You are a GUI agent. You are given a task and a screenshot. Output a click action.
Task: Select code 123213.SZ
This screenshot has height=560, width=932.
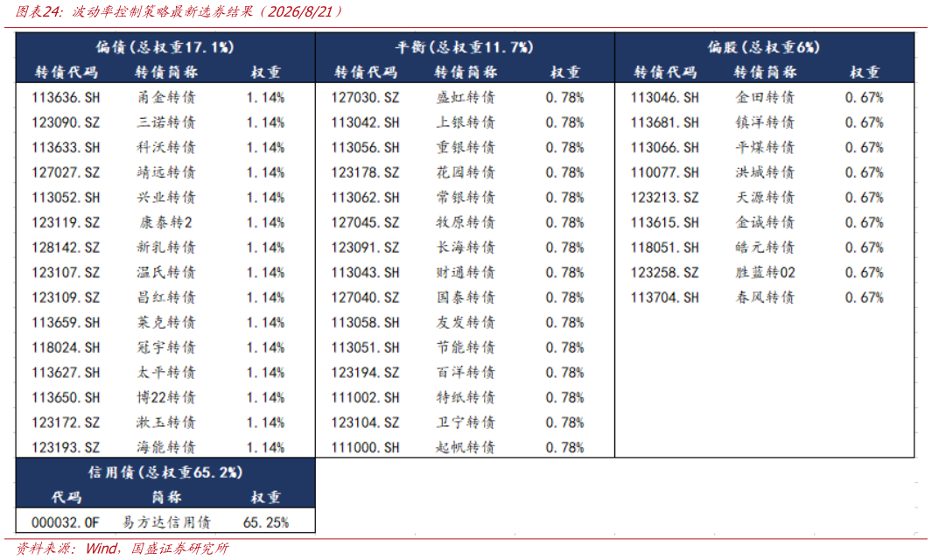pyautogui.click(x=665, y=198)
